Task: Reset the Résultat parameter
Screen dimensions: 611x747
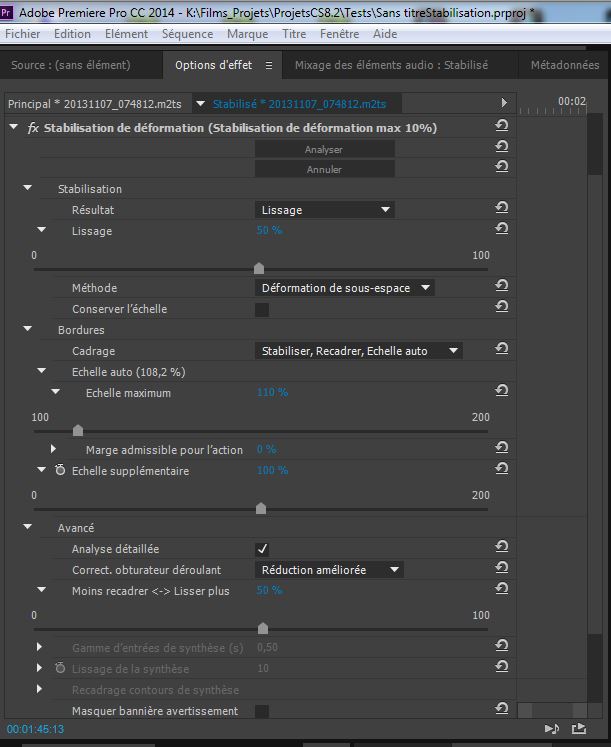Action: coord(501,208)
